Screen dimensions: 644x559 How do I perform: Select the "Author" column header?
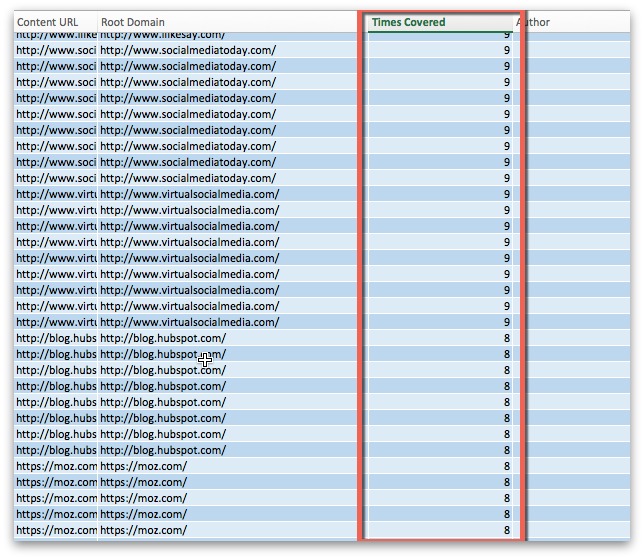click(x=572, y=22)
